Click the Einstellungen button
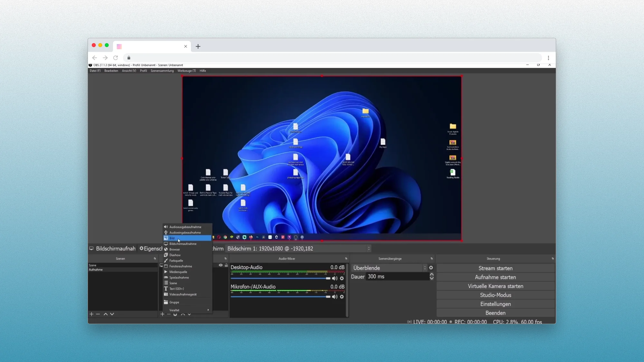The image size is (644, 362). [x=495, y=304]
